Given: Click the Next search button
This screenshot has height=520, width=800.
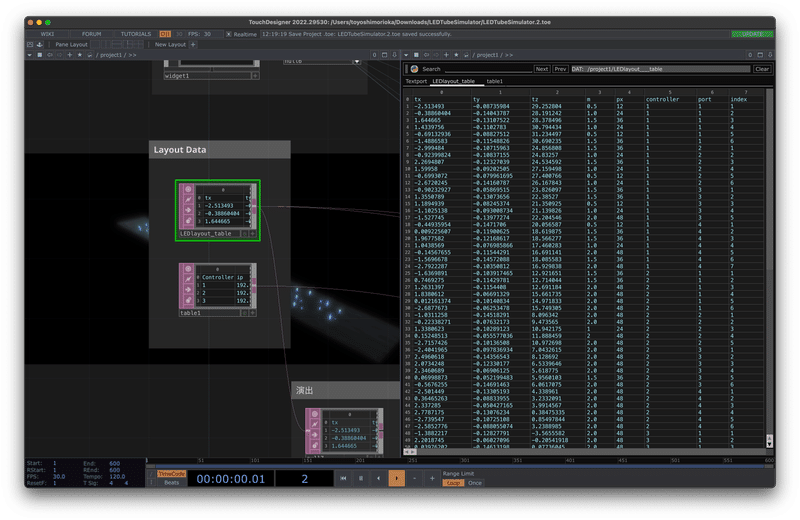Looking at the screenshot, I should pos(542,69).
